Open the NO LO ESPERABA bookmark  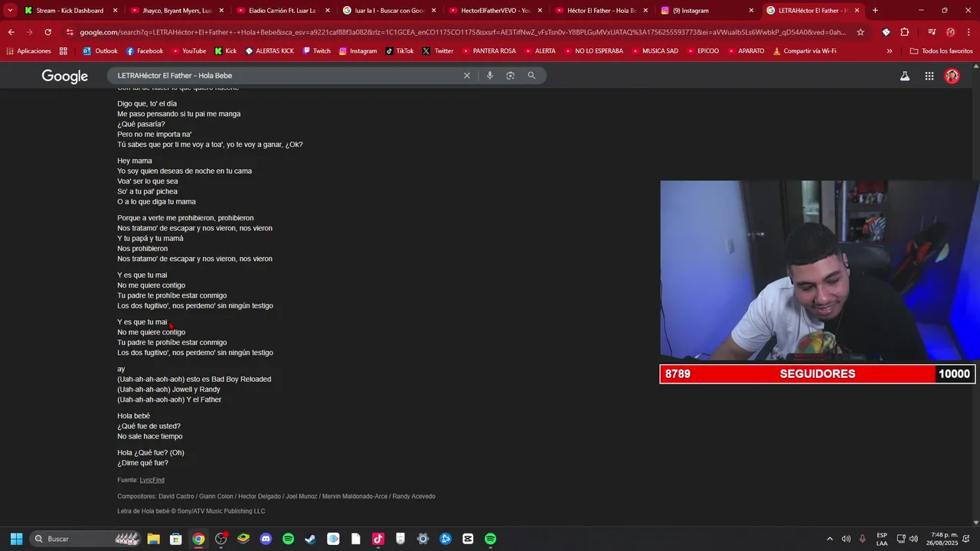click(593, 51)
